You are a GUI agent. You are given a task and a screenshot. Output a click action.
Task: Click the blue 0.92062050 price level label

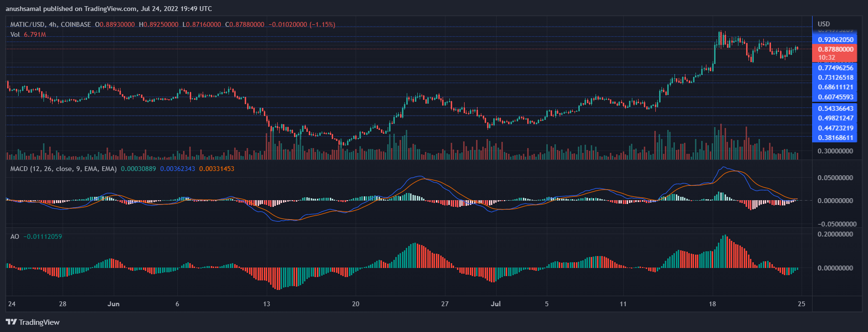pos(835,40)
